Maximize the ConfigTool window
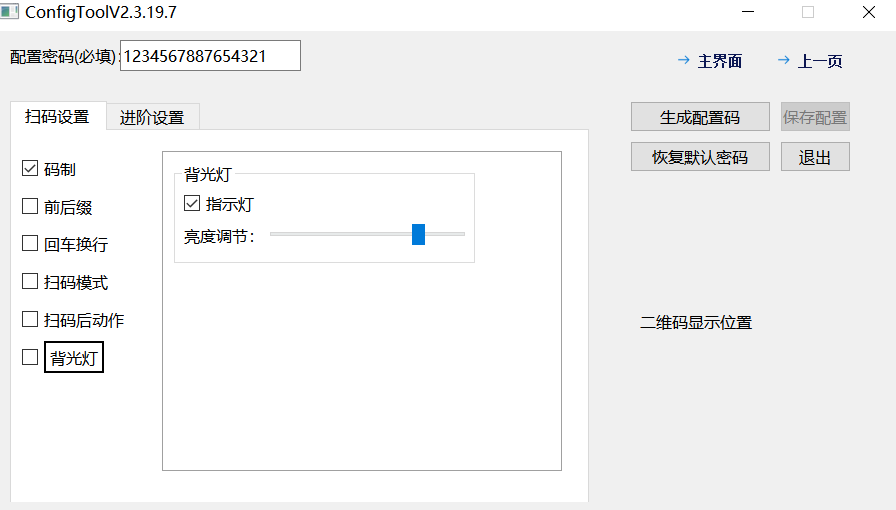This screenshot has width=896, height=510. (x=808, y=13)
